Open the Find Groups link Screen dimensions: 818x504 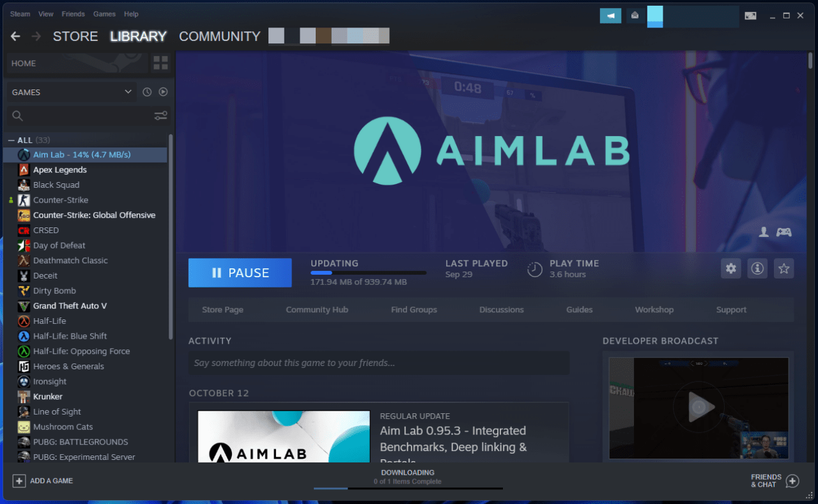(x=414, y=310)
